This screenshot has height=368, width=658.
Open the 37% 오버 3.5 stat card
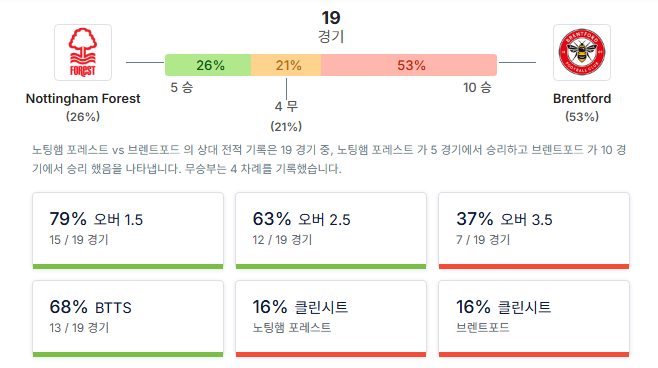point(534,230)
